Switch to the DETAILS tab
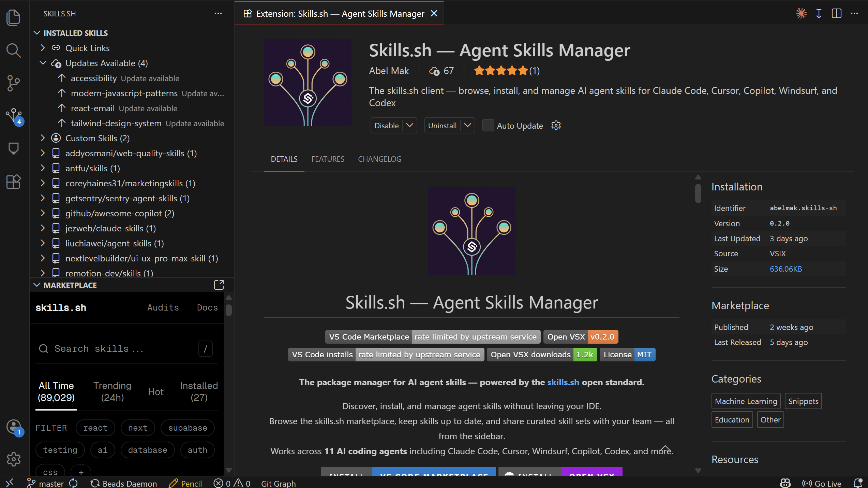The image size is (868, 488). pyautogui.click(x=284, y=159)
